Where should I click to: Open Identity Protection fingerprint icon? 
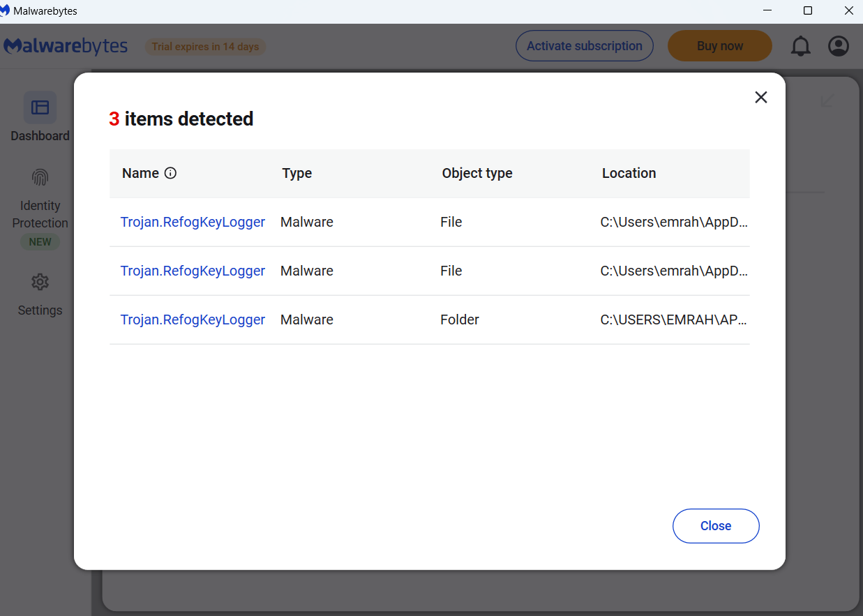tap(40, 178)
